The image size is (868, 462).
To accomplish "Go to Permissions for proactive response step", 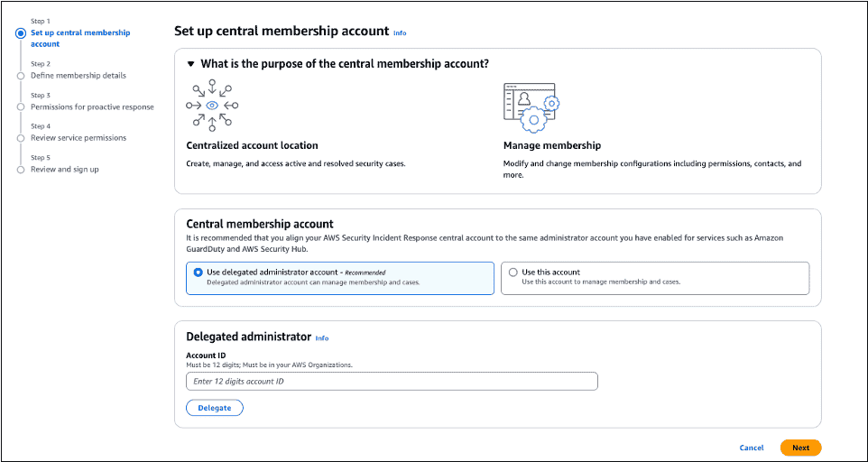I will (92, 107).
